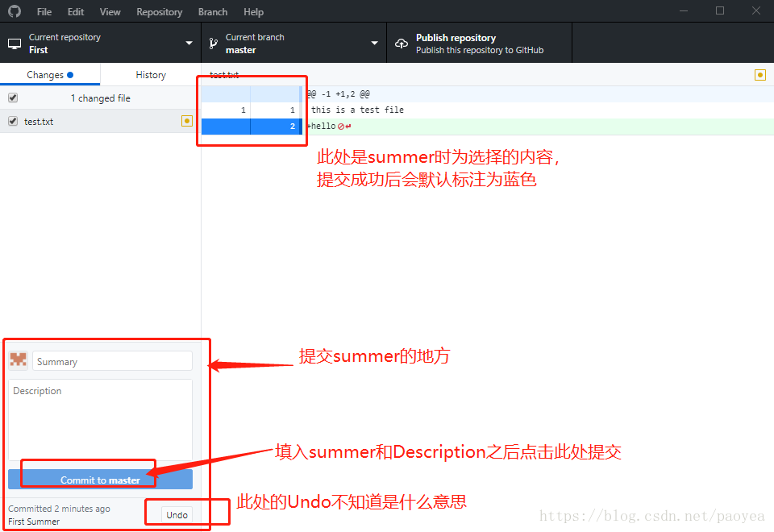
Task: Click the test.txt filename in diff header
Action: 224,75
